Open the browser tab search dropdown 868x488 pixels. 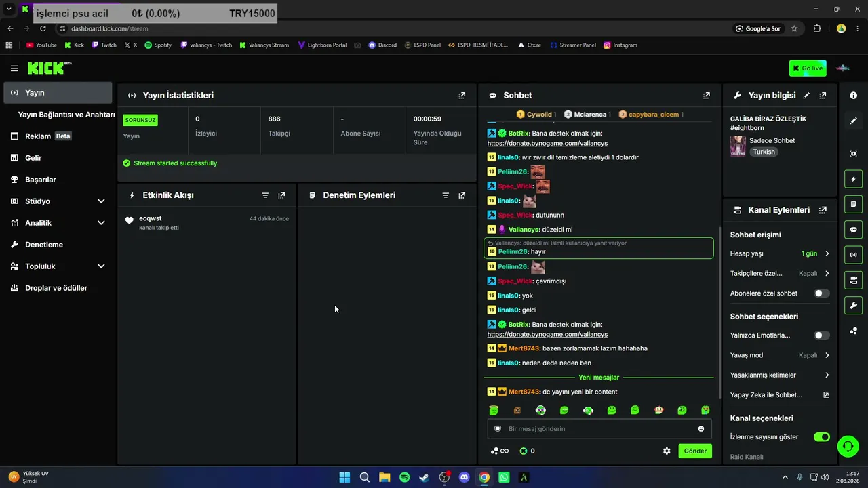click(9, 9)
